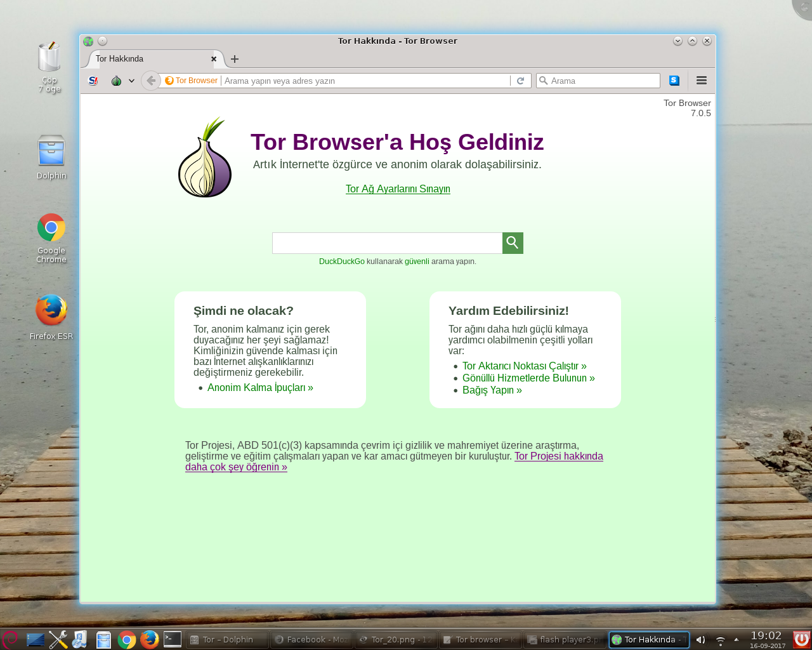This screenshot has height=650, width=812.
Task: Switch to Facebook Mozilla taskbar window
Action: (311, 640)
